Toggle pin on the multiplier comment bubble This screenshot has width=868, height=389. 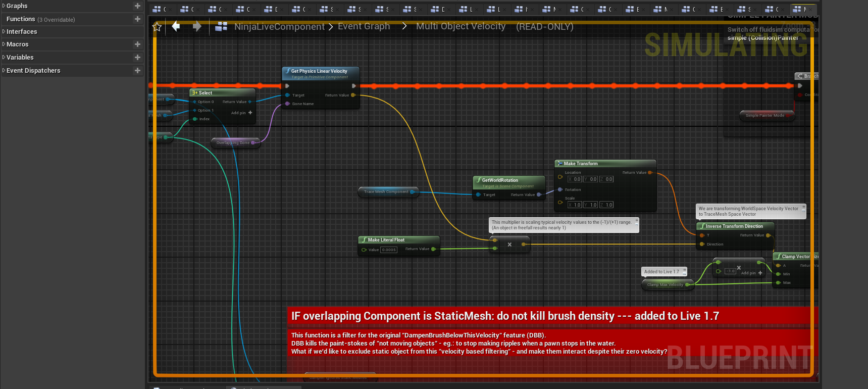pyautogui.click(x=636, y=221)
